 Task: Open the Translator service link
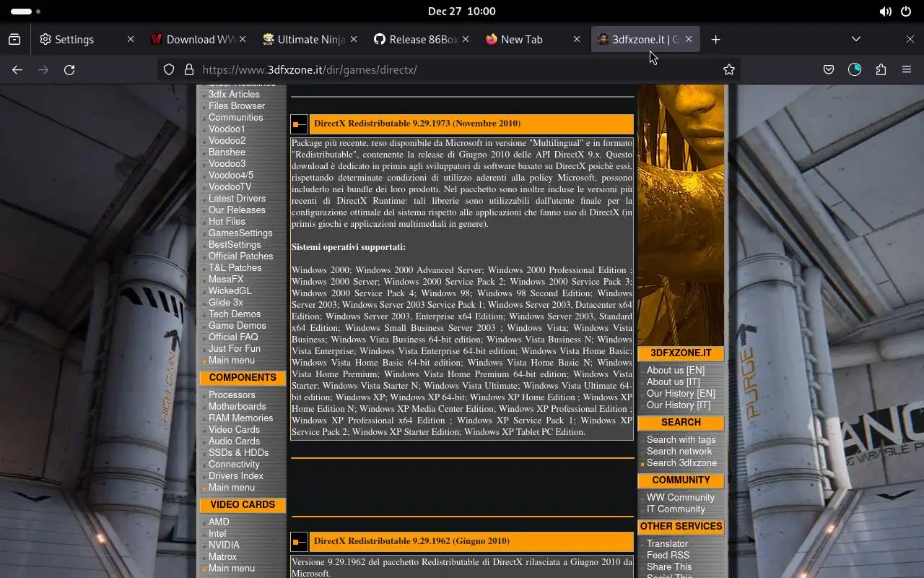pos(667,544)
